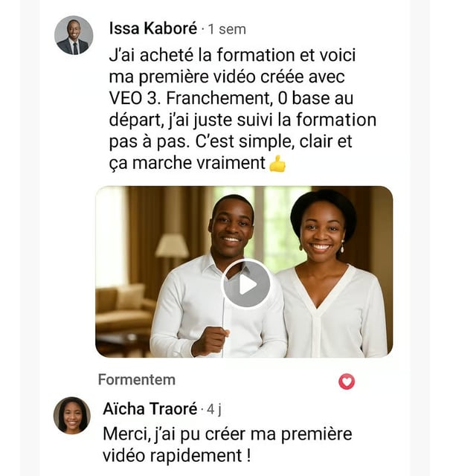
Task: Click the sofa in the video thumbnail
Action: tap(124, 309)
